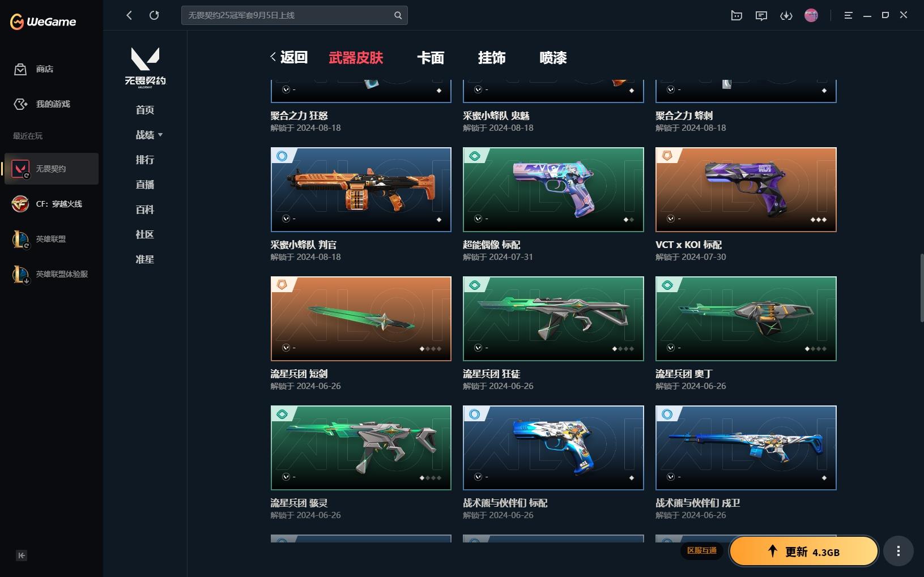Click the user avatar icon
This screenshot has height=577, width=924.
[x=811, y=15]
